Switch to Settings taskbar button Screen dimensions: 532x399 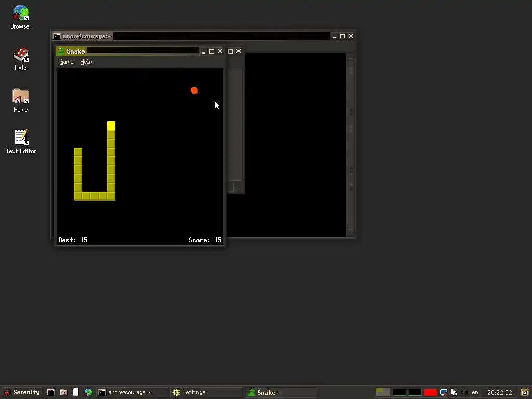pyautogui.click(x=207, y=392)
